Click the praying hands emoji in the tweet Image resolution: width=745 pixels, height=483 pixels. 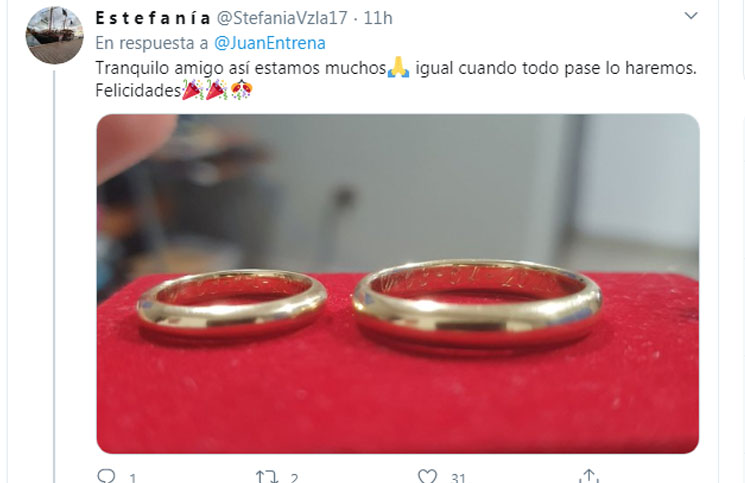(x=398, y=67)
